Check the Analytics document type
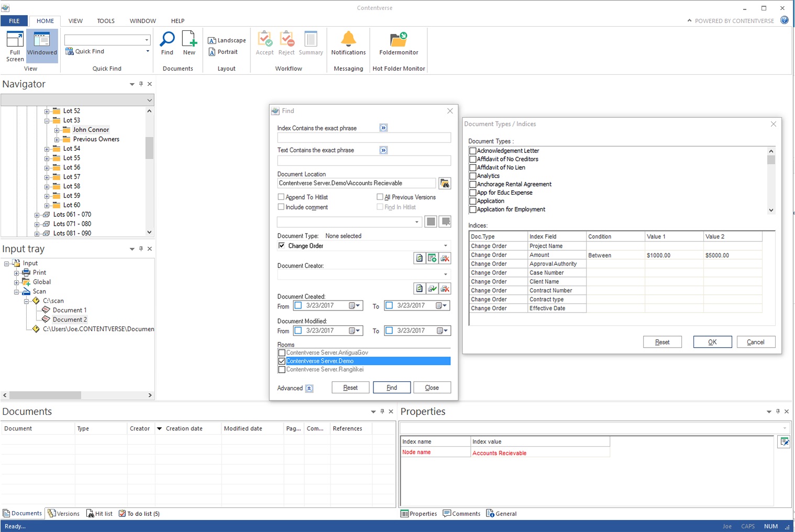The height and width of the screenshot is (532, 795). pyautogui.click(x=473, y=176)
